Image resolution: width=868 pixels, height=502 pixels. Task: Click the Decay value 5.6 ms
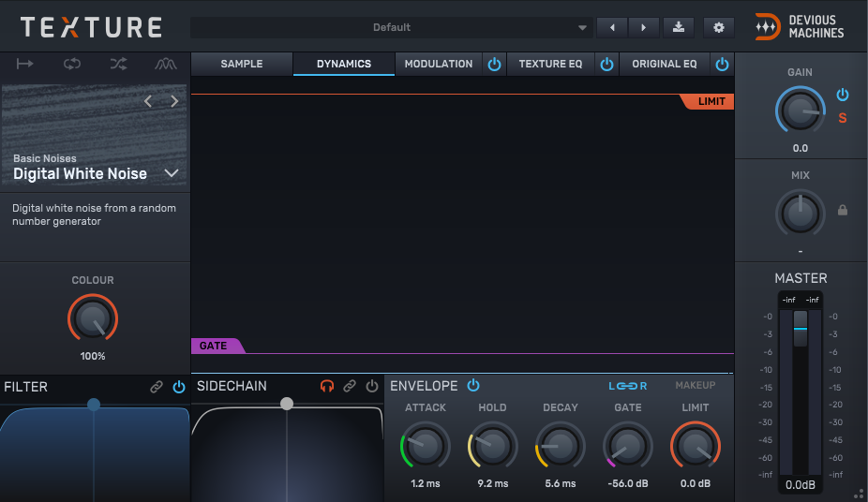[561, 483]
